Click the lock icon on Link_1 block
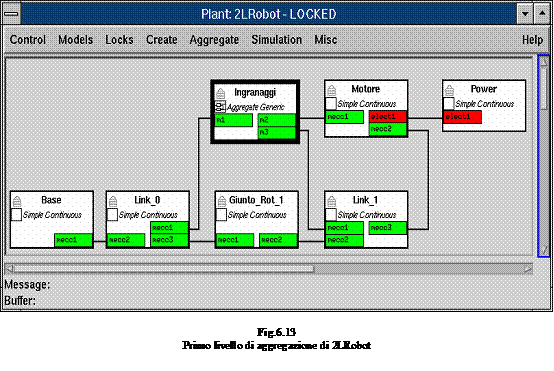Viewport: 554px width, 371px height. (x=331, y=201)
